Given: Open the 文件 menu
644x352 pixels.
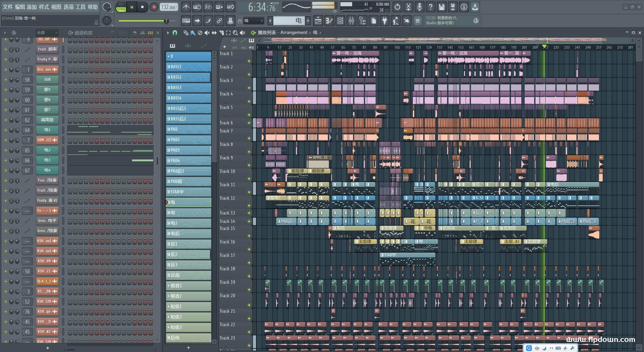Looking at the screenshot, I should pyautogui.click(x=8, y=7).
